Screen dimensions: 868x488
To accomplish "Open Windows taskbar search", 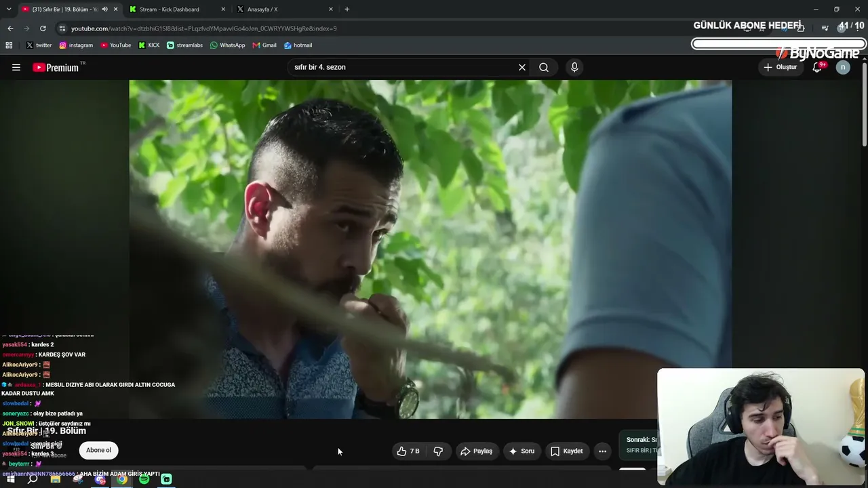I will (x=33, y=479).
